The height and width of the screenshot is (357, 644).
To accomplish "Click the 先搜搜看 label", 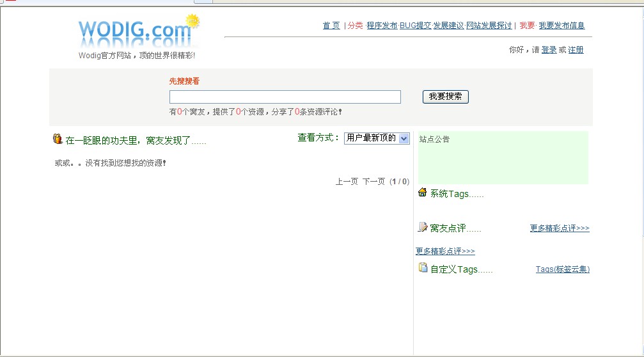I will click(184, 81).
